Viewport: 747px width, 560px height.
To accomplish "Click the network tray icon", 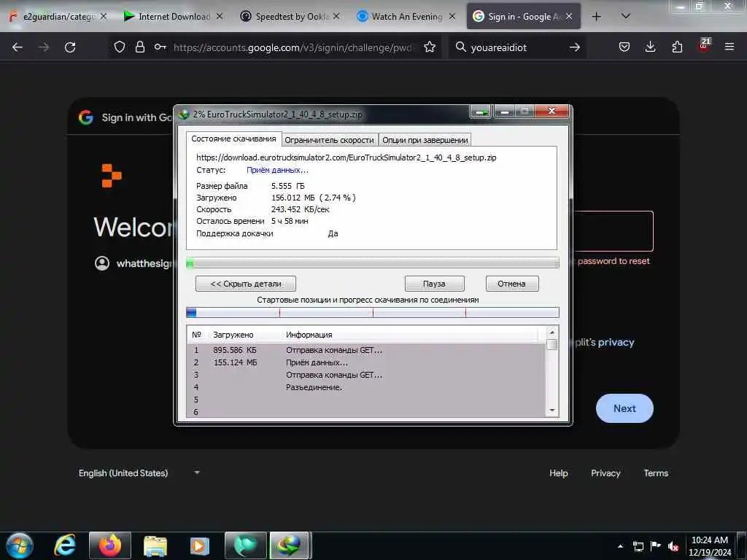I will (x=638, y=546).
